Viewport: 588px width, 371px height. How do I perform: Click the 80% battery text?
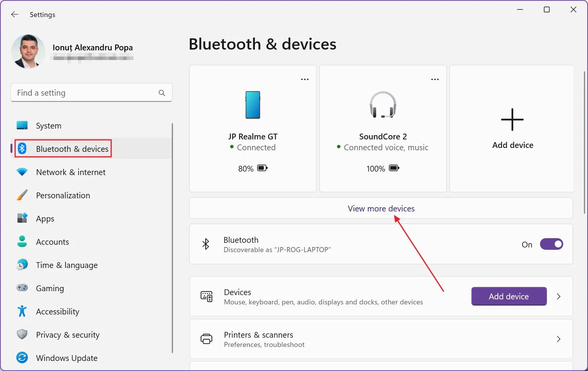(246, 169)
